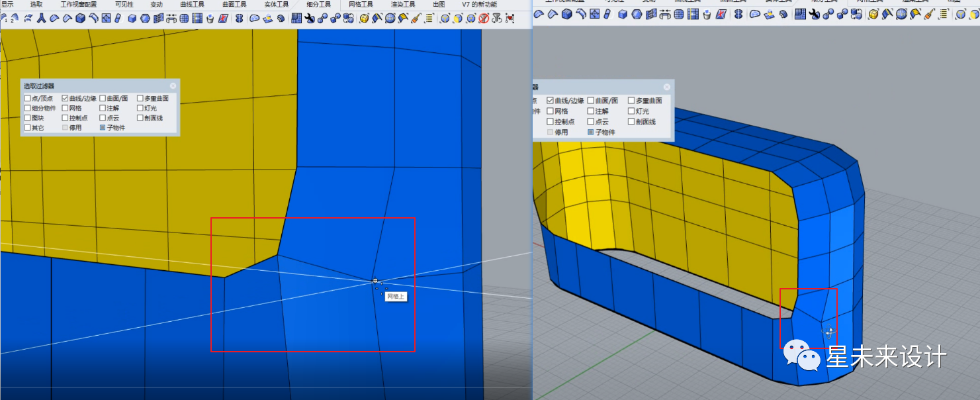Click the red arrow square icon in right toolbar
This screenshot has width=980, height=400.
721,15
